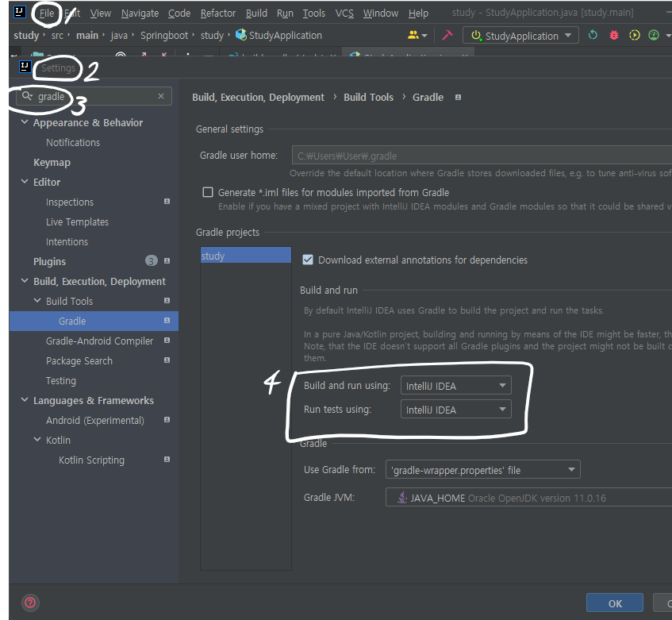Click the search magnifier icon in Settings

27,96
